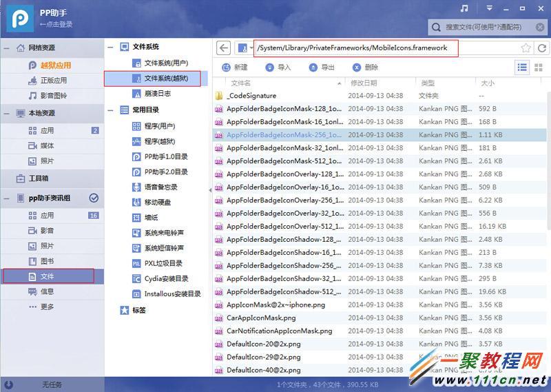Viewport: 551px width, 392px height.
Task: Click the 新建 button
Action: point(235,68)
